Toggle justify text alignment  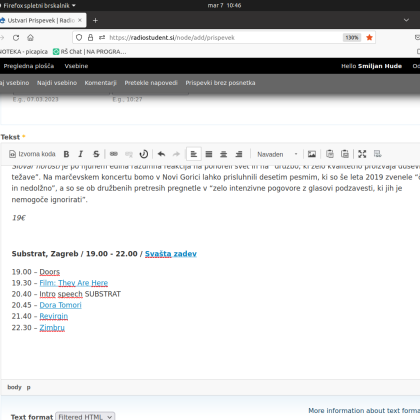[x=209, y=154]
